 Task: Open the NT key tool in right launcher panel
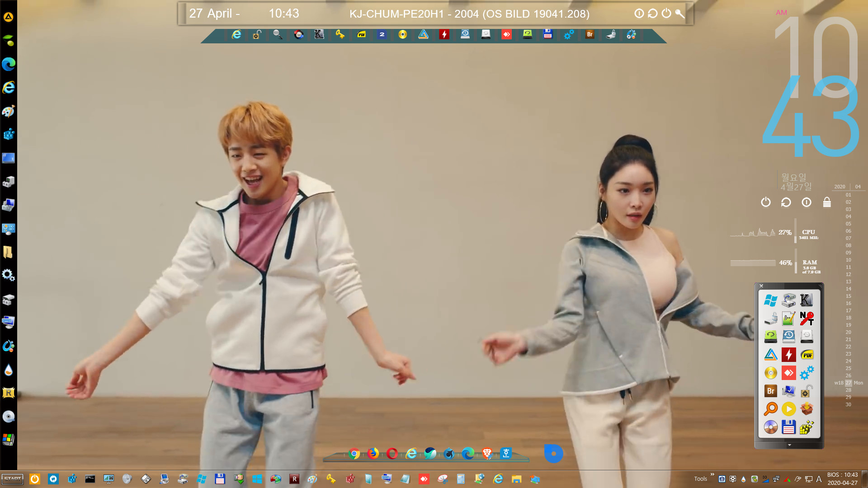pos(807,319)
